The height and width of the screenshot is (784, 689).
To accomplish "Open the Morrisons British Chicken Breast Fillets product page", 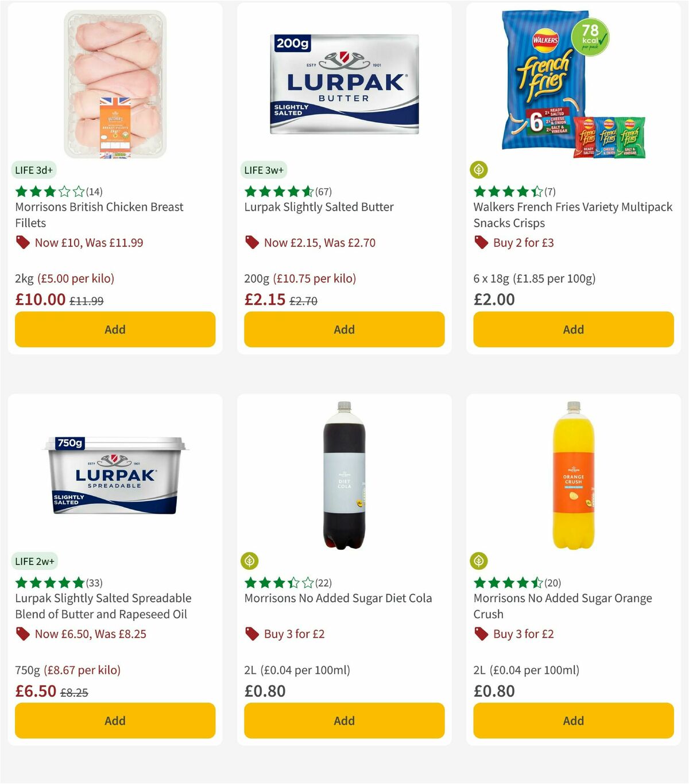I will (x=99, y=215).
